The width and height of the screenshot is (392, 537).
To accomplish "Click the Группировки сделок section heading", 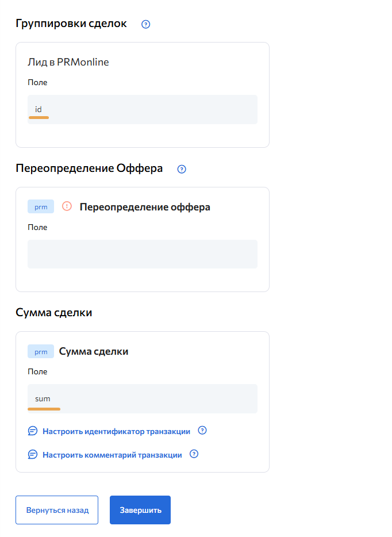I will (x=71, y=24).
